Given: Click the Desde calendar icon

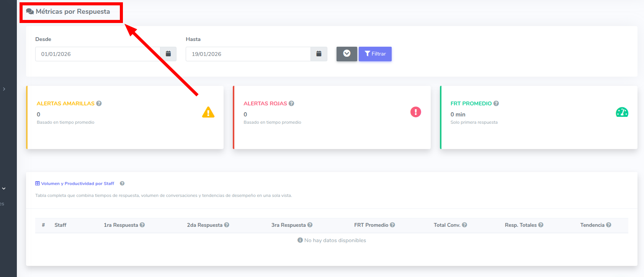Looking at the screenshot, I should click(x=168, y=54).
